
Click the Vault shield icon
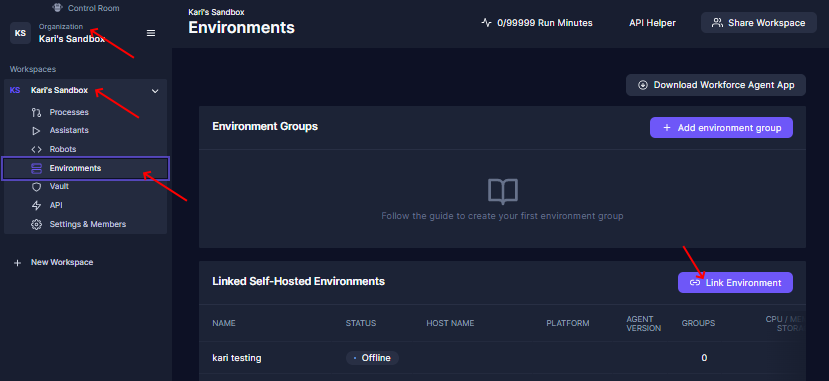(x=36, y=187)
